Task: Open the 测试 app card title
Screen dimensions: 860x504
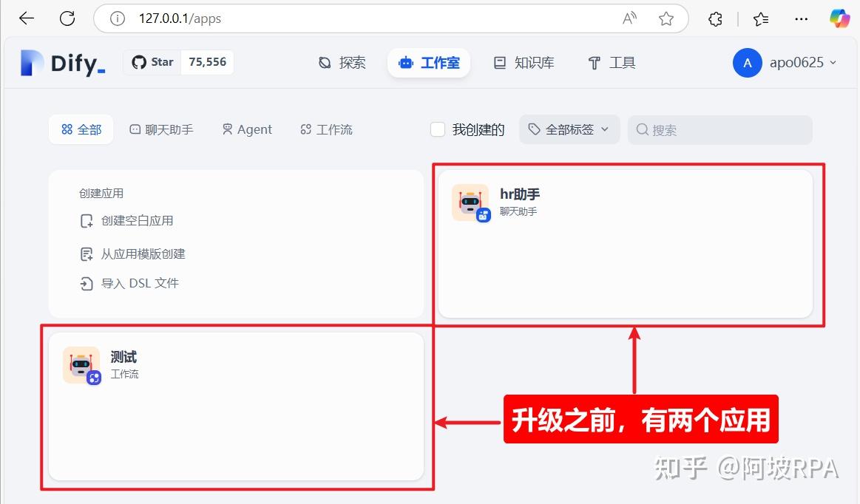Action: 123,357
